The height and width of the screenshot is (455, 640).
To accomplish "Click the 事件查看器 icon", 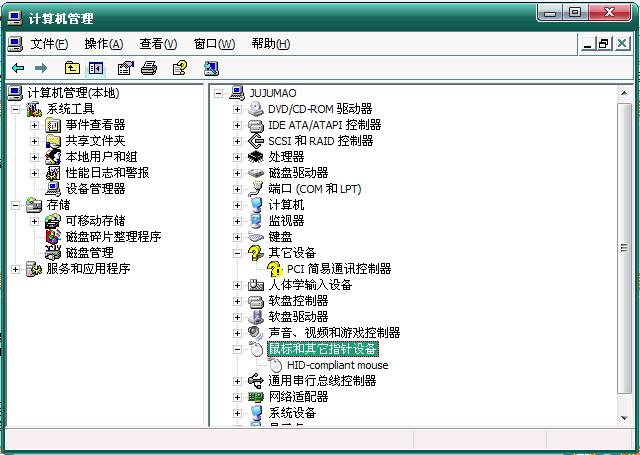I will point(53,125).
